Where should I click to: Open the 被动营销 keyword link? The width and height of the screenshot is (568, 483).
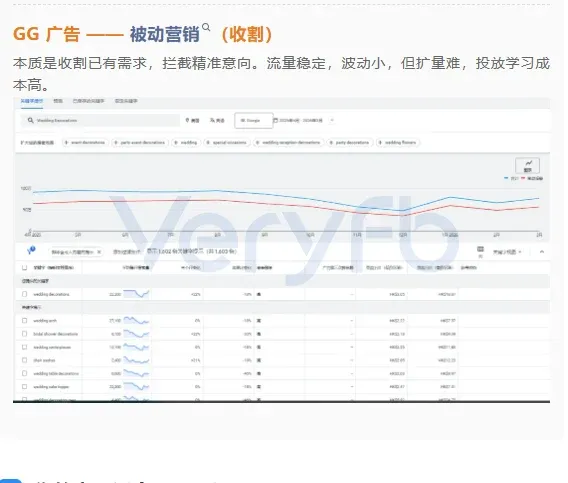click(165, 34)
